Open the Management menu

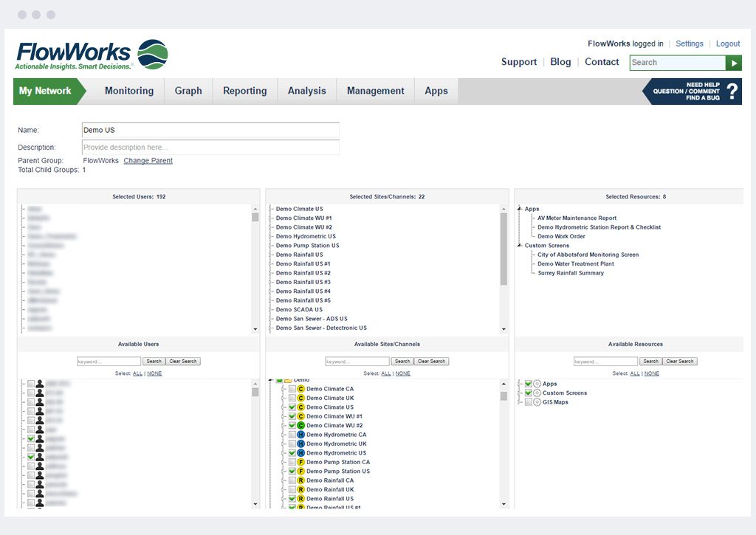[376, 91]
